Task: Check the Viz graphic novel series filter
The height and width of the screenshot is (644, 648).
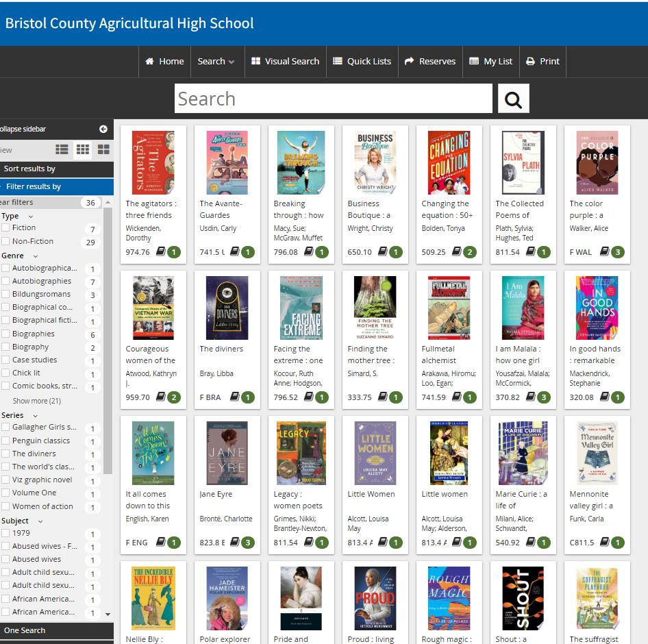Action: pos(5,480)
